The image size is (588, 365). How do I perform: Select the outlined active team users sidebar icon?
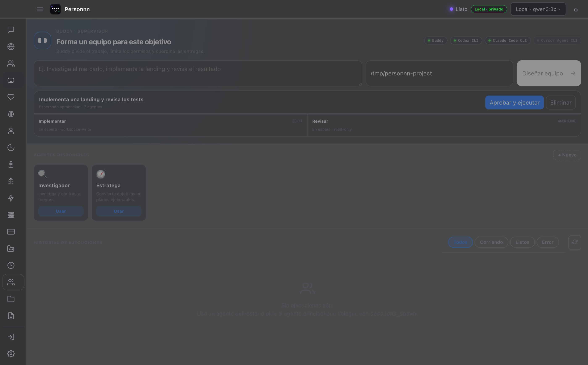coord(13,282)
